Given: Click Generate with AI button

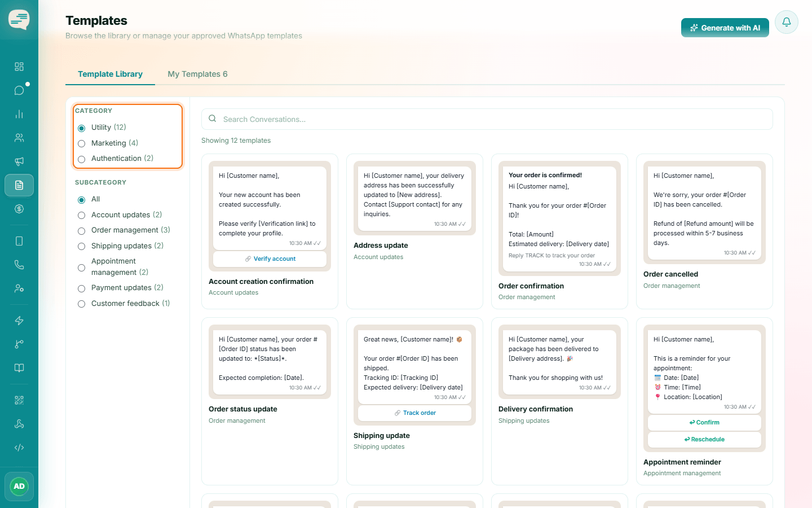Looking at the screenshot, I should (725, 28).
